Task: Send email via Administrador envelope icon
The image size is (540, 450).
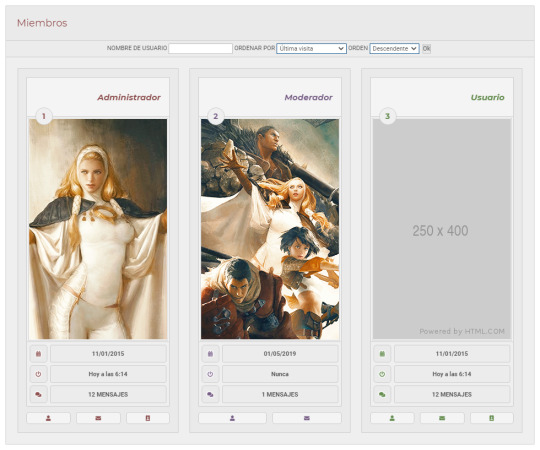Action: [98, 418]
